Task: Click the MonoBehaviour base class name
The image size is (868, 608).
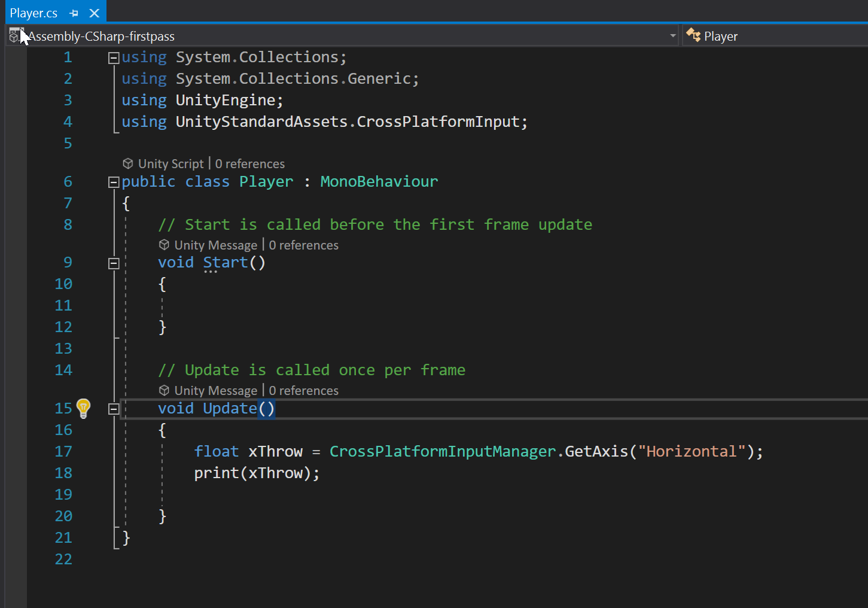Action: pyautogui.click(x=379, y=182)
